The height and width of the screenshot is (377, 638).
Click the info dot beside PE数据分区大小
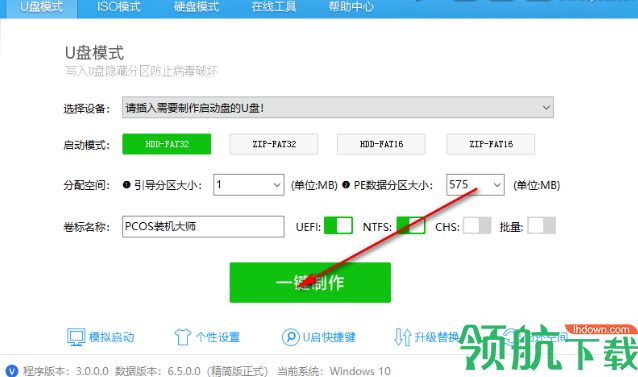click(346, 185)
